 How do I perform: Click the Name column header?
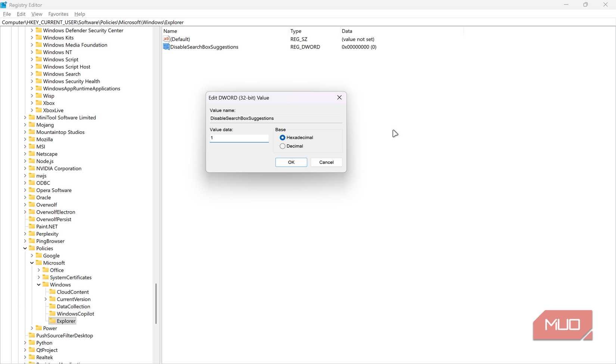225,31
